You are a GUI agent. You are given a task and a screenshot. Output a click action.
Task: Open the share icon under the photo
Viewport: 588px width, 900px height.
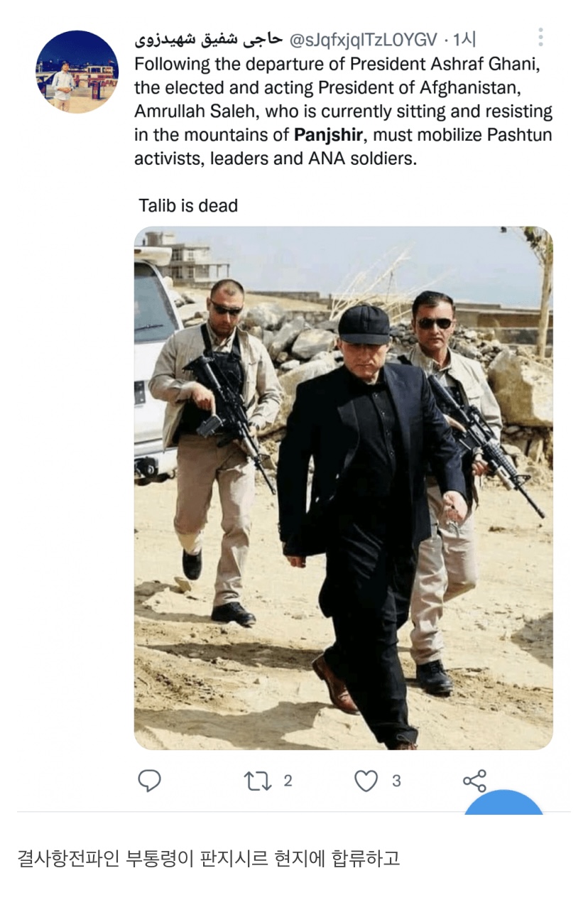[x=474, y=781]
